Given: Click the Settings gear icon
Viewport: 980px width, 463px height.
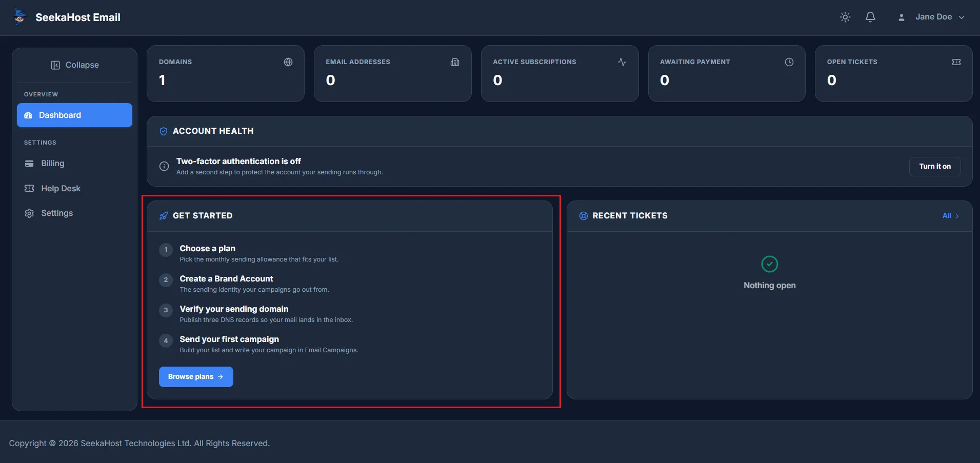Looking at the screenshot, I should 29,213.
